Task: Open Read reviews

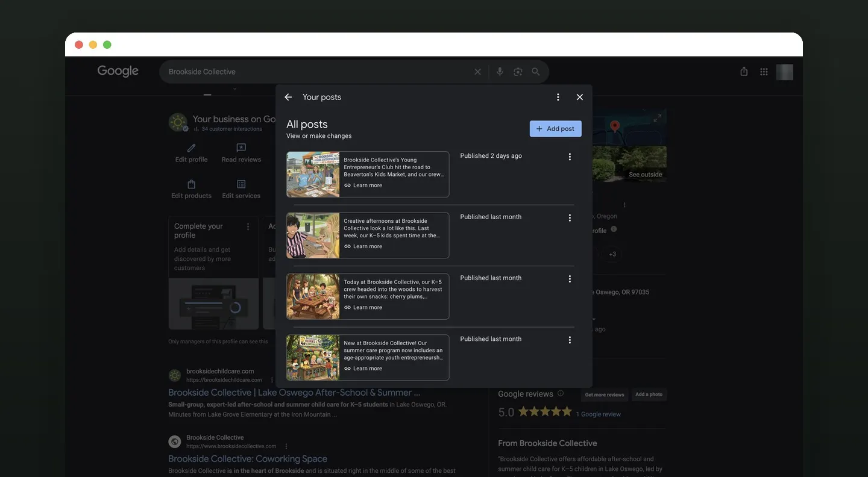Action: (241, 153)
